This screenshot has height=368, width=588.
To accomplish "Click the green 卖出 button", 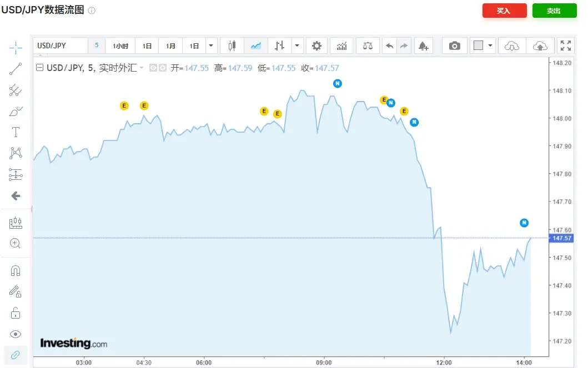I will 554,11.
